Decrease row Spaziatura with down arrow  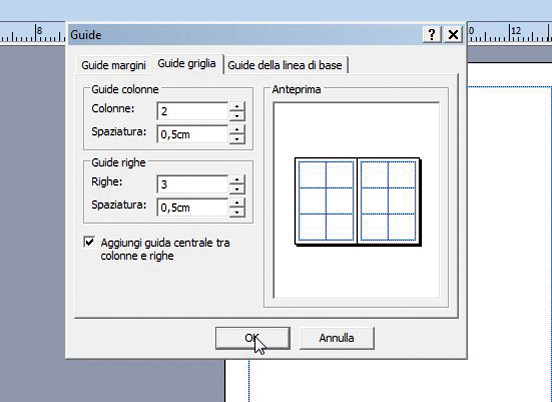(x=237, y=212)
